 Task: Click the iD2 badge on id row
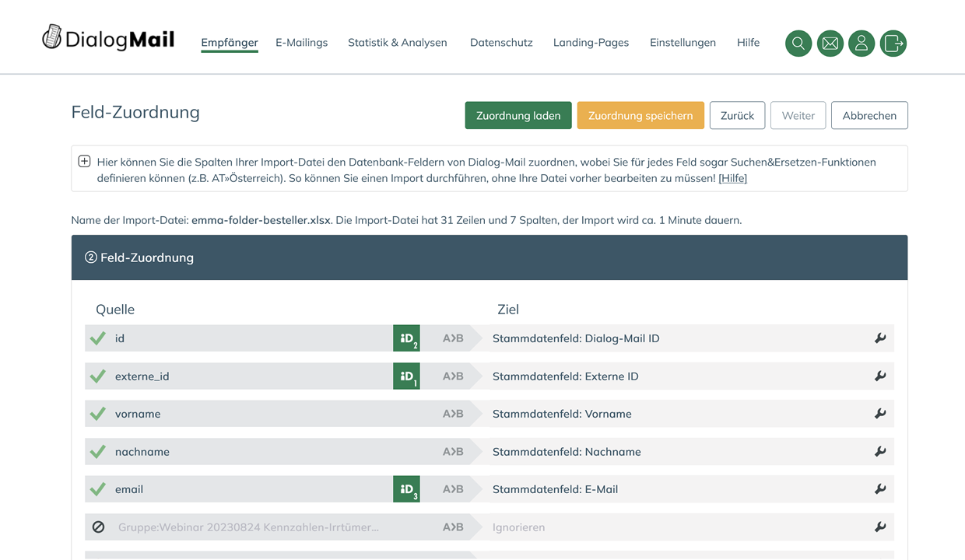406,338
